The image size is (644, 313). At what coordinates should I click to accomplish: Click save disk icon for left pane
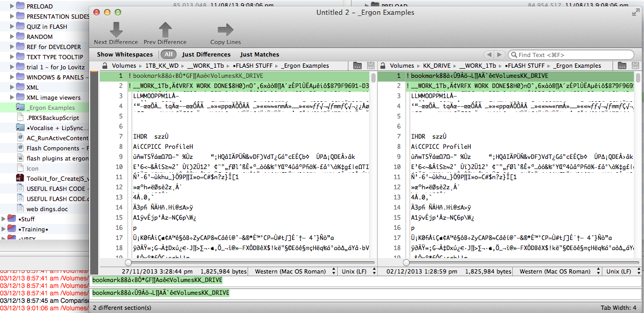point(370,66)
